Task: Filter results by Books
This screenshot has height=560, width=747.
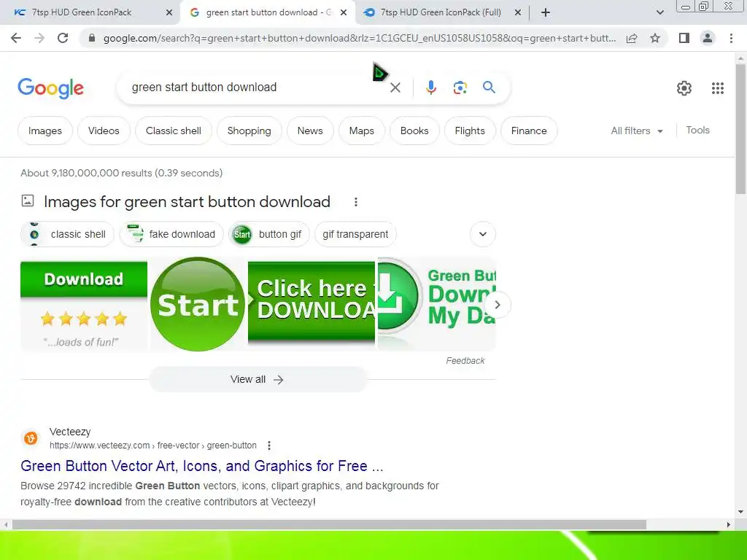Action: (x=414, y=131)
